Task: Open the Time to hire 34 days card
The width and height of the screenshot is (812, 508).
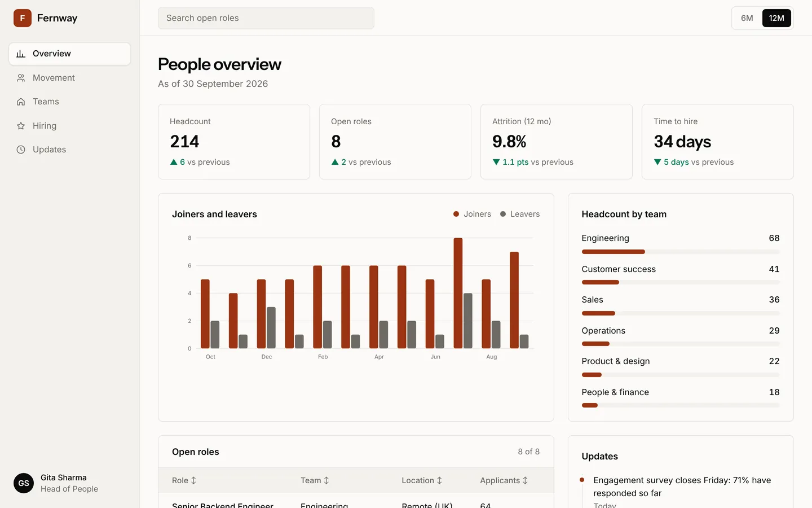Action: [x=718, y=142]
